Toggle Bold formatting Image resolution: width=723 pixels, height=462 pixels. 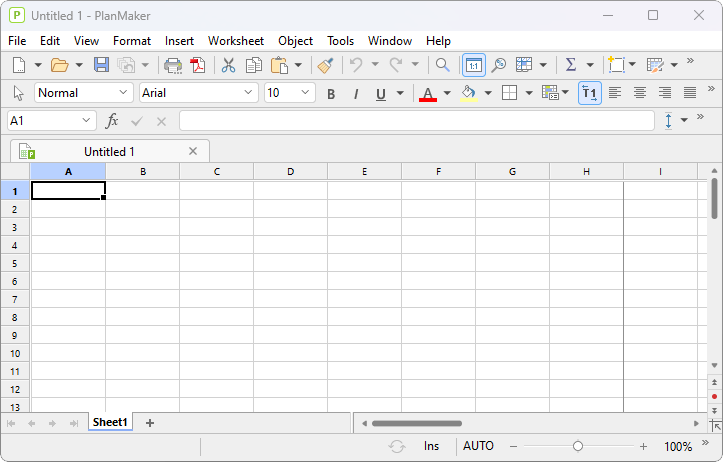(x=330, y=94)
